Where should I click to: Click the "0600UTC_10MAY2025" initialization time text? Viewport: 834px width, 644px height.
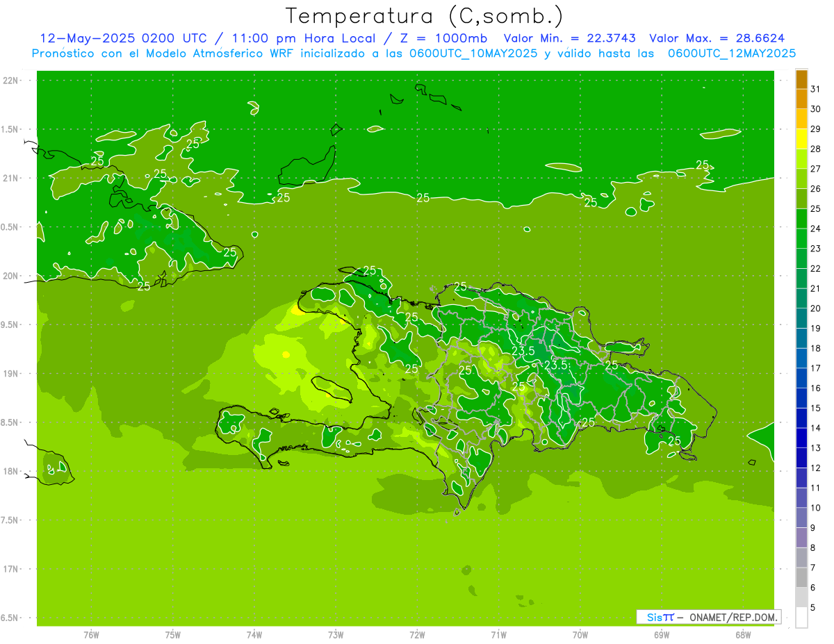471,53
